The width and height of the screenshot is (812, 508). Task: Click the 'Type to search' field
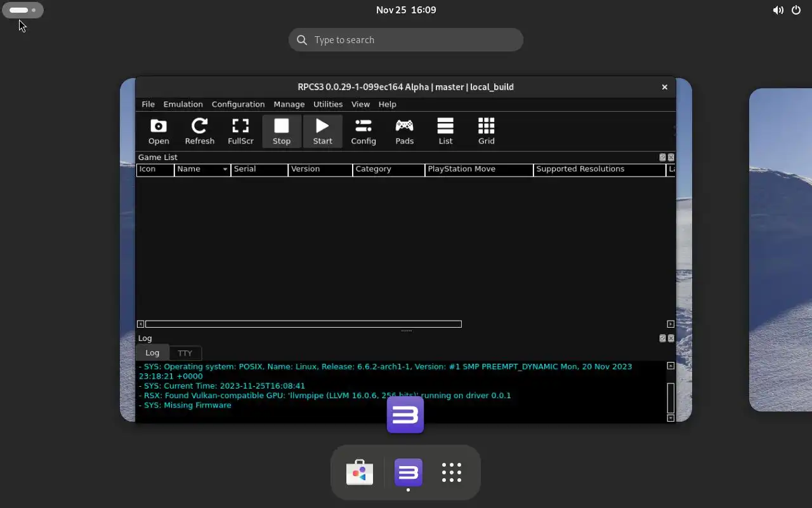[x=406, y=40]
